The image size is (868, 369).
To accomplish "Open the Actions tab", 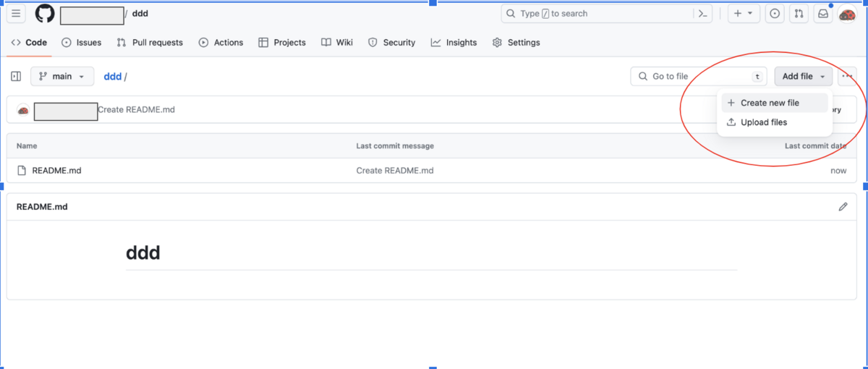I will [x=221, y=43].
